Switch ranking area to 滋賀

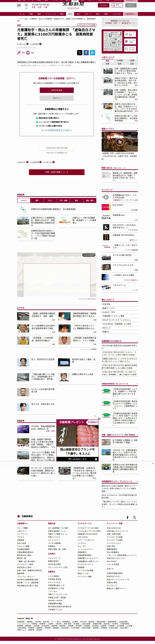coord(120,64)
